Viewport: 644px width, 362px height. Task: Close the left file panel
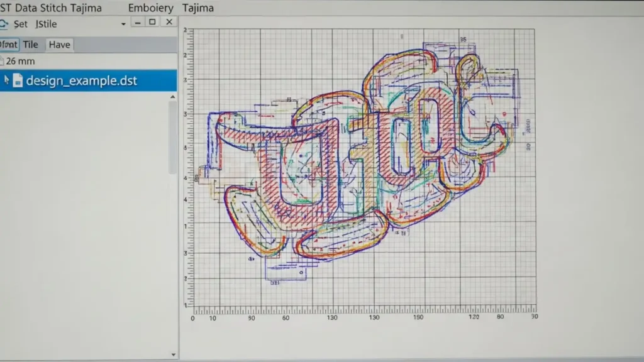point(169,22)
